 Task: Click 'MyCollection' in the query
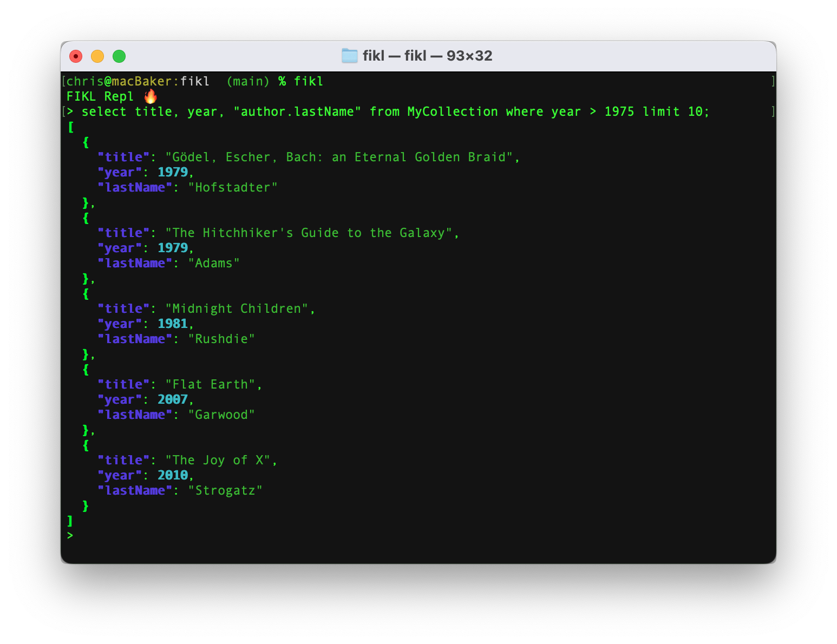453,111
